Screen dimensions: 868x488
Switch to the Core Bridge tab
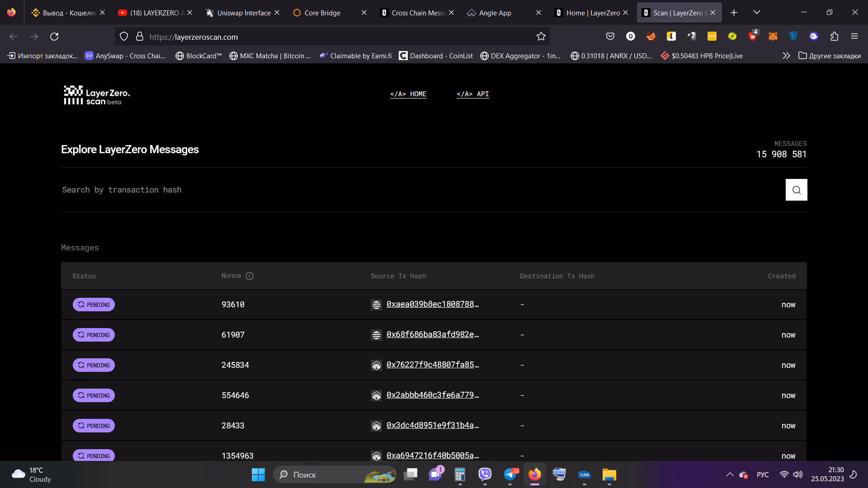(x=322, y=13)
